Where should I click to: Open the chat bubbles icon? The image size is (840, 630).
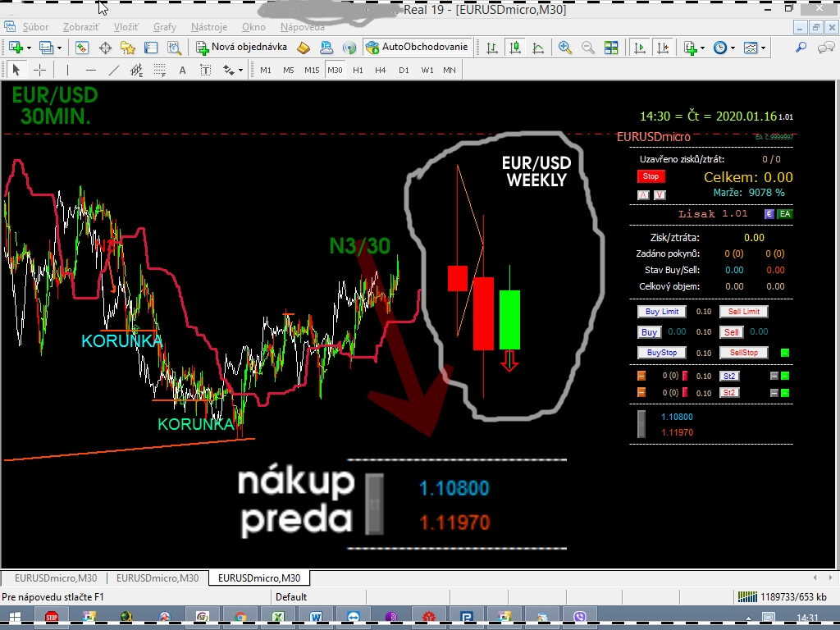(825, 48)
